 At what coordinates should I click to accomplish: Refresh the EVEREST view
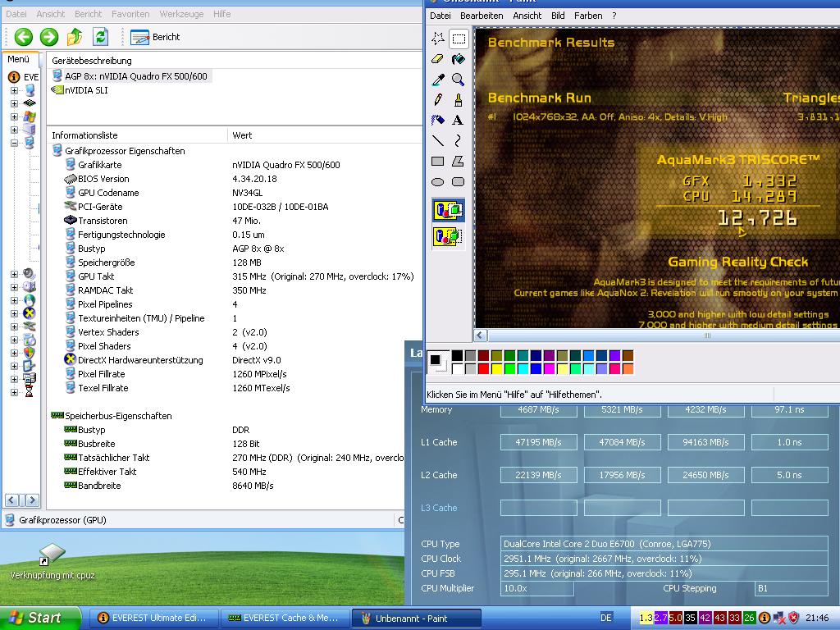coord(100,37)
